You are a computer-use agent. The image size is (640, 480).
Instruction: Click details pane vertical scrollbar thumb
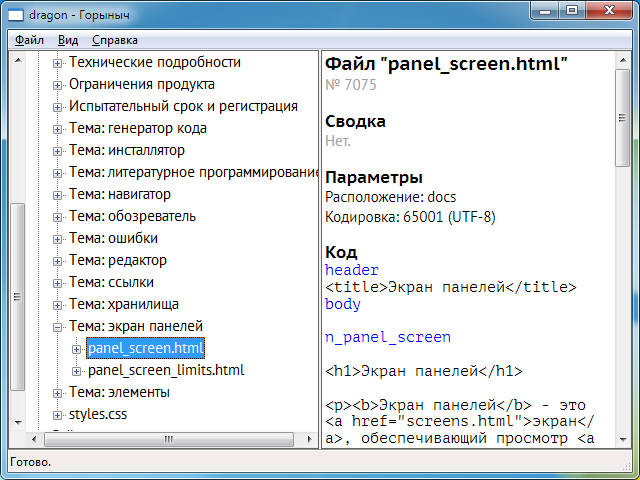(x=623, y=118)
